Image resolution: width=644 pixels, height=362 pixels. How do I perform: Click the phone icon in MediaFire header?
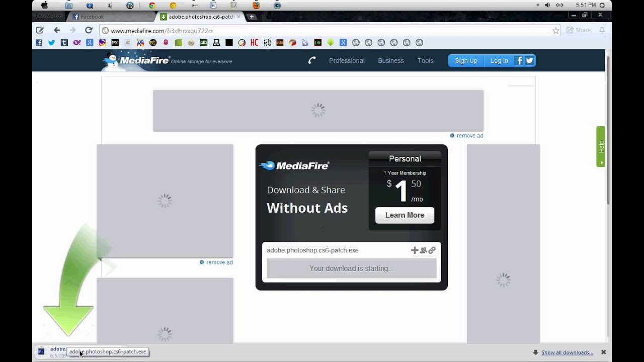(312, 60)
